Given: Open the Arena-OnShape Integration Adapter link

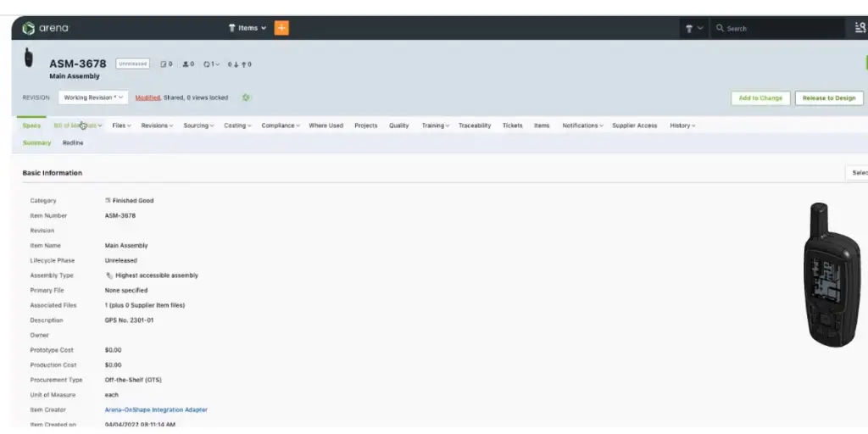Looking at the screenshot, I should [x=156, y=409].
